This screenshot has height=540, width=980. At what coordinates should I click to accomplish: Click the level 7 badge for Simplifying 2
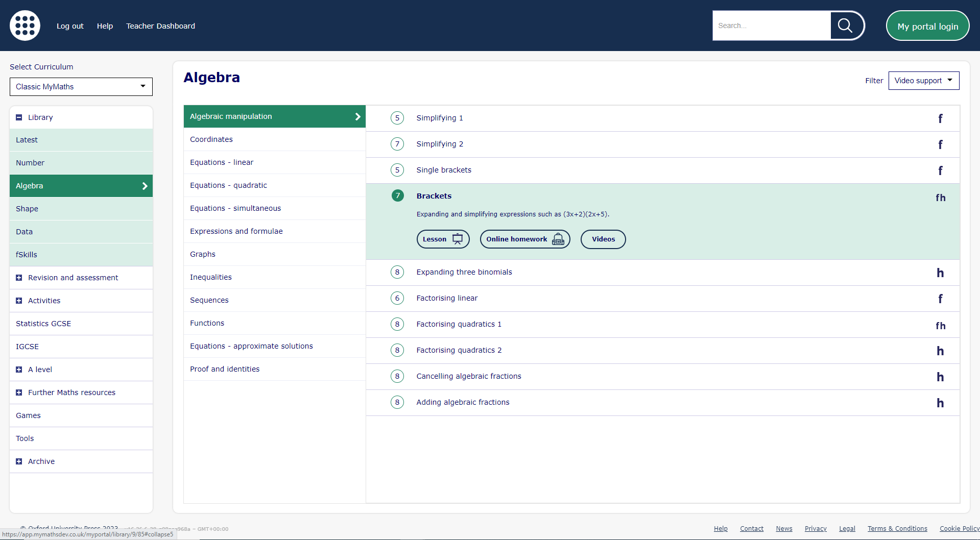397,144
